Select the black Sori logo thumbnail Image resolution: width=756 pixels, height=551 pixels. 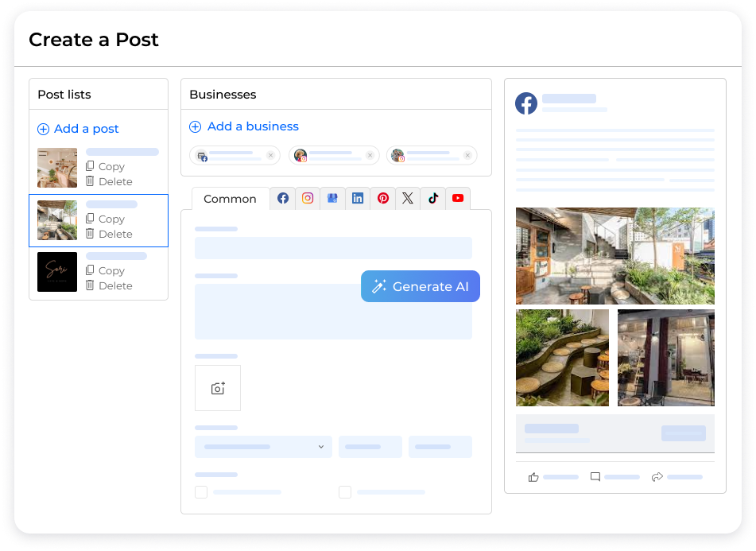click(x=57, y=272)
